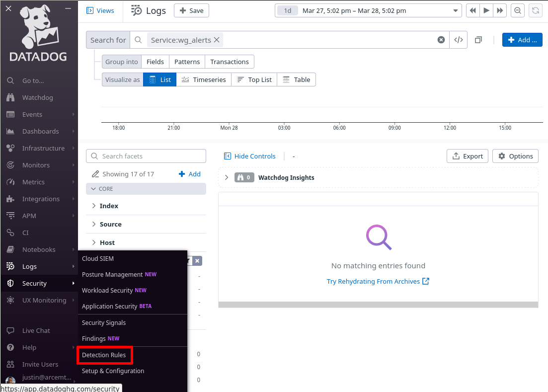Open Setup & Configuration entry

coord(113,371)
